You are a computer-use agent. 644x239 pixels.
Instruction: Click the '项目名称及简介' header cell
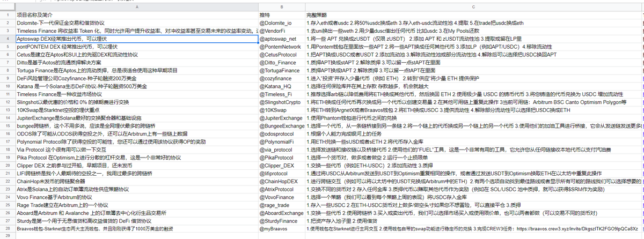click(x=136, y=15)
